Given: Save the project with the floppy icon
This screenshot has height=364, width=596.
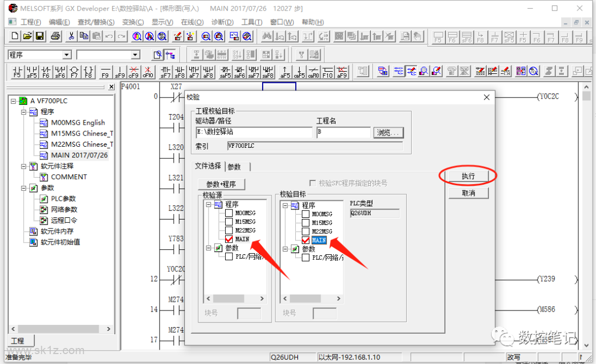Looking at the screenshot, I should coord(40,36).
